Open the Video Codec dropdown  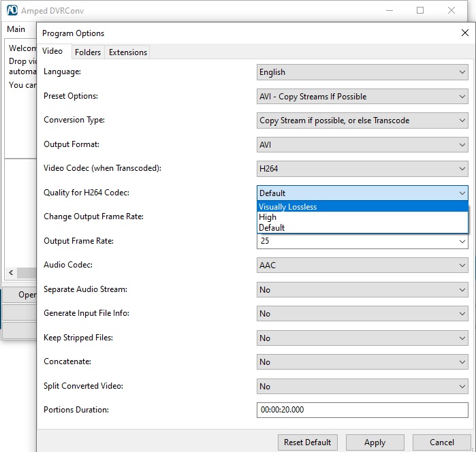coord(362,169)
